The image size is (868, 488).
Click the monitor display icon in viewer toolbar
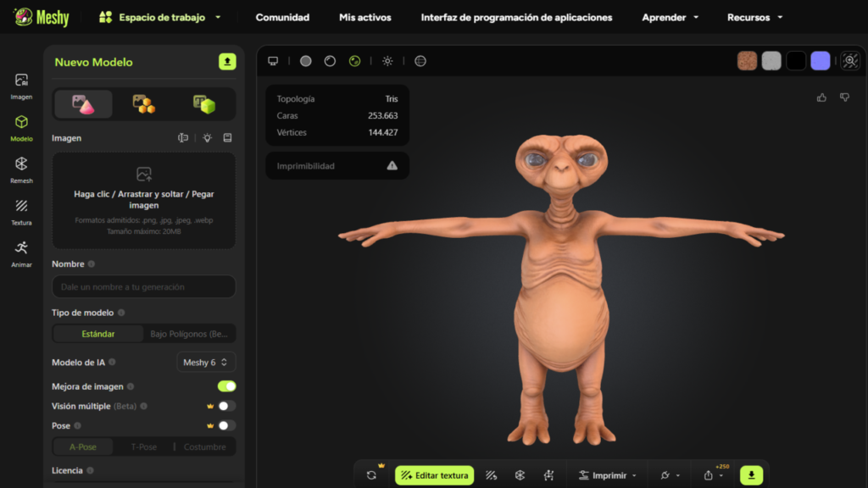click(x=273, y=61)
